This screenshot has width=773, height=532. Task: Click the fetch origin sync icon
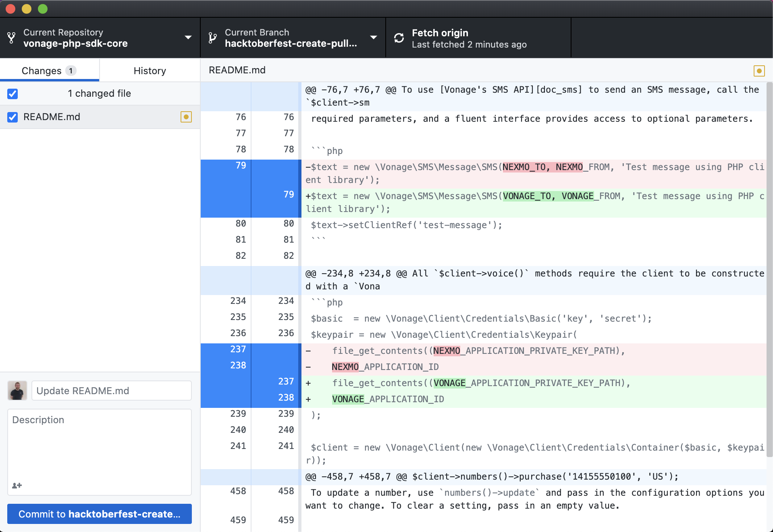pyautogui.click(x=399, y=38)
